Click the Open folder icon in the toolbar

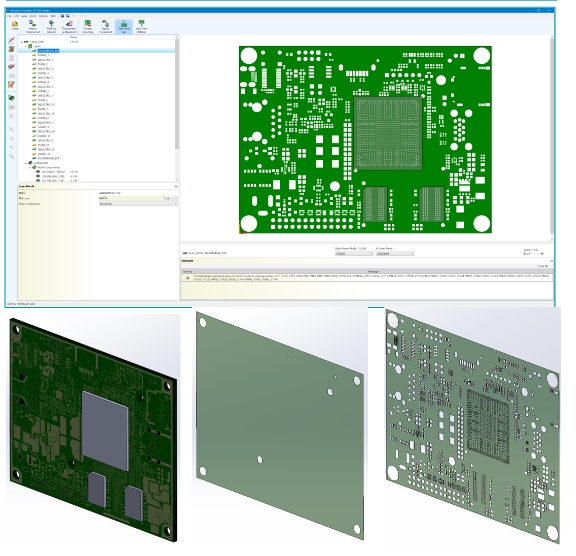[x=15, y=24]
